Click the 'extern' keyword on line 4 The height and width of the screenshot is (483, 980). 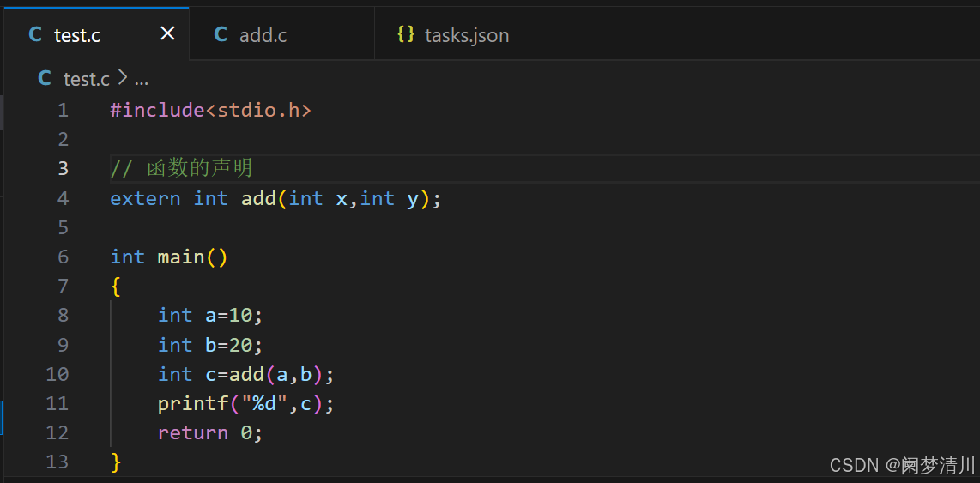coord(145,199)
